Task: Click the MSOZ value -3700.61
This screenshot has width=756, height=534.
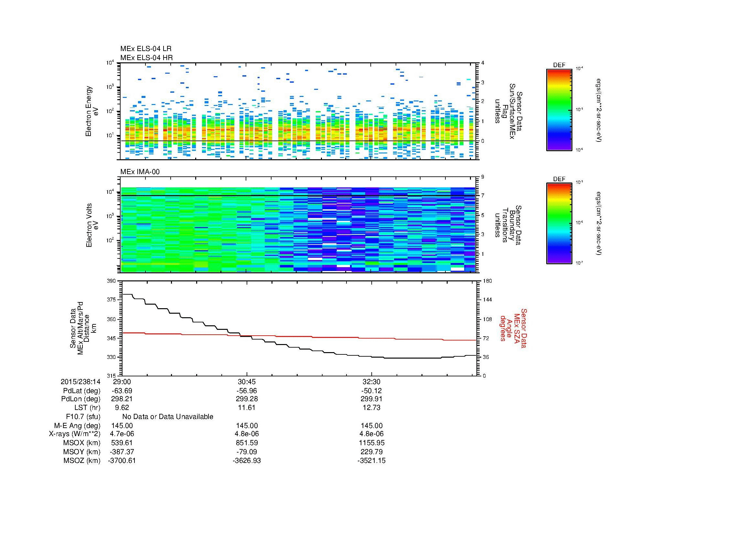Action: coord(122,461)
